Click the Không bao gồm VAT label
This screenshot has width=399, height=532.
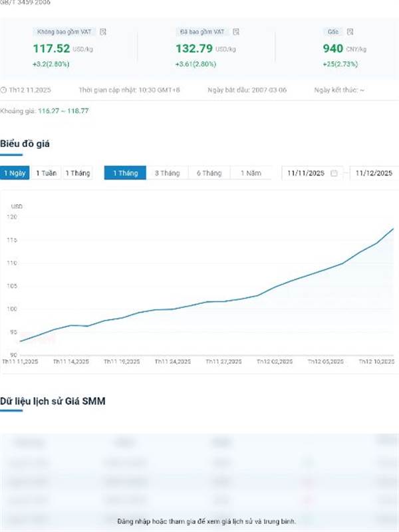pos(65,31)
